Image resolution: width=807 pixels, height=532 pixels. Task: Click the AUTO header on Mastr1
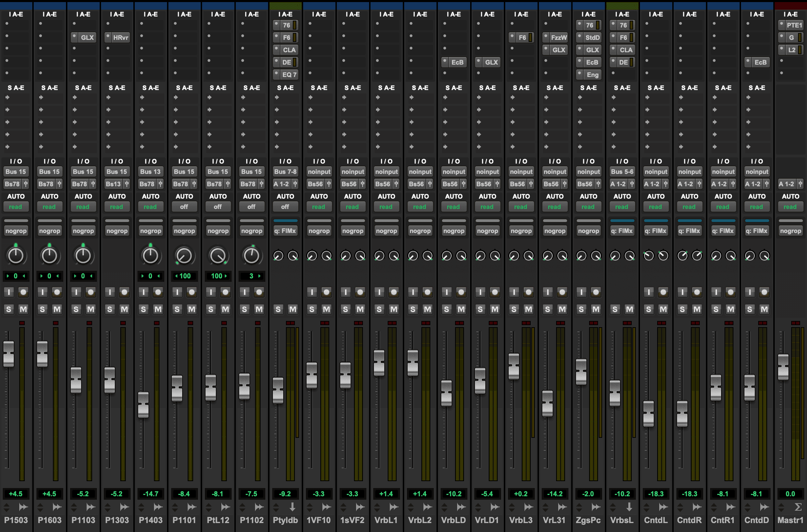pos(791,196)
